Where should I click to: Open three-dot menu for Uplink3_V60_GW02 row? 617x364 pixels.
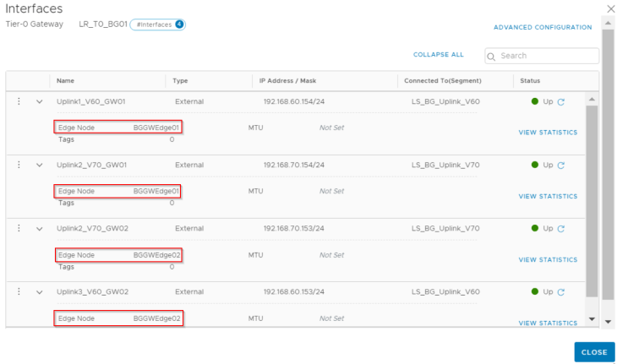[19, 291]
